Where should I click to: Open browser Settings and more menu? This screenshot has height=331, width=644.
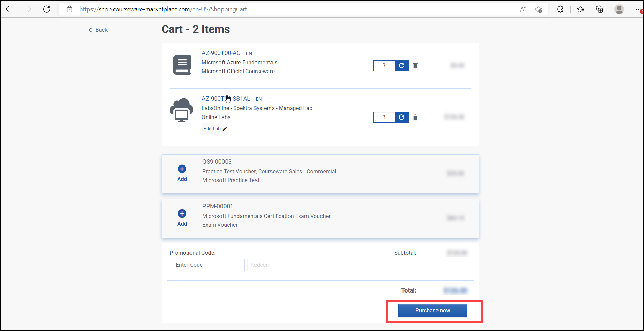639,9
